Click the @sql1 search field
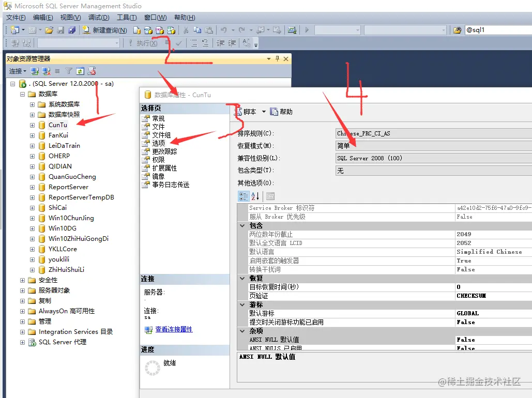 click(498, 30)
